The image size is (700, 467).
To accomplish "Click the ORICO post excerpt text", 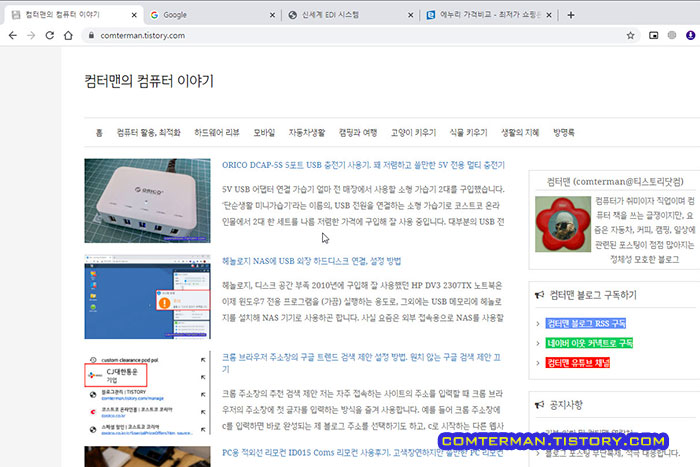I will tap(363, 205).
